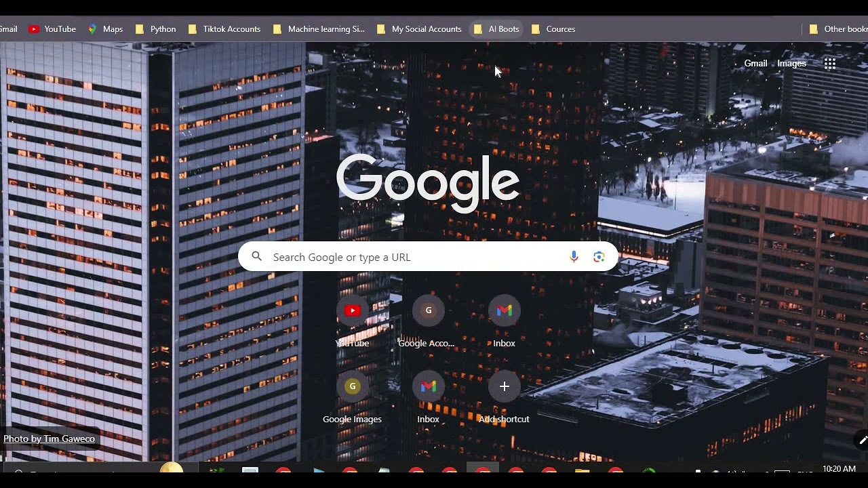
Task: Focus the Search Google or type a URL box
Action: (x=428, y=257)
